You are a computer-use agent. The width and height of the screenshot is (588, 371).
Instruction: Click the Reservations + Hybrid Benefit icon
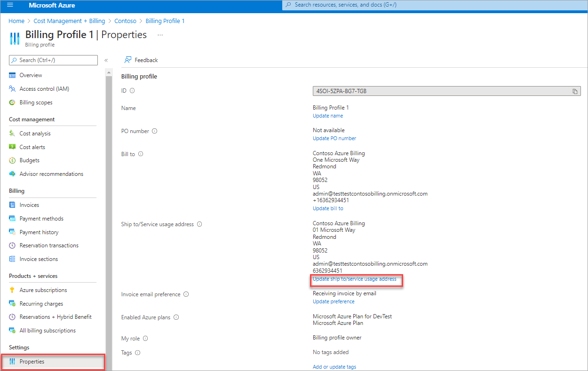[12, 317]
